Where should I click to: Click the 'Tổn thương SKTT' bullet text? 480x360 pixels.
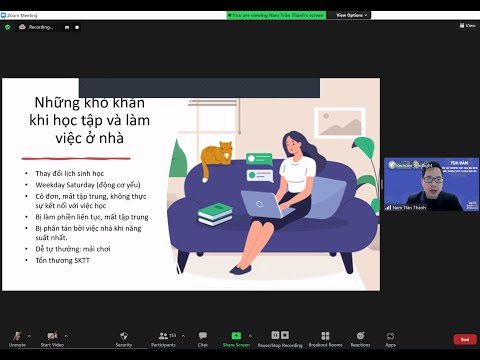(63, 260)
